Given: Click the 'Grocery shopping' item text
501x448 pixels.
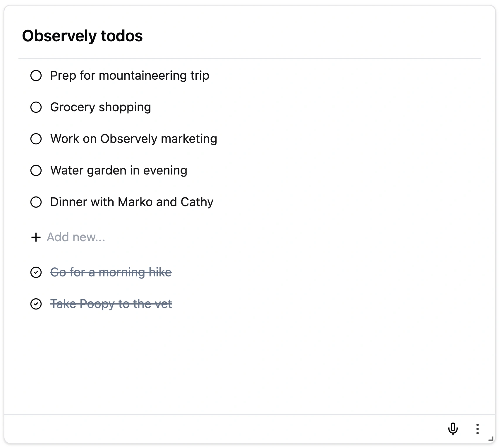Looking at the screenshot, I should click(x=100, y=107).
